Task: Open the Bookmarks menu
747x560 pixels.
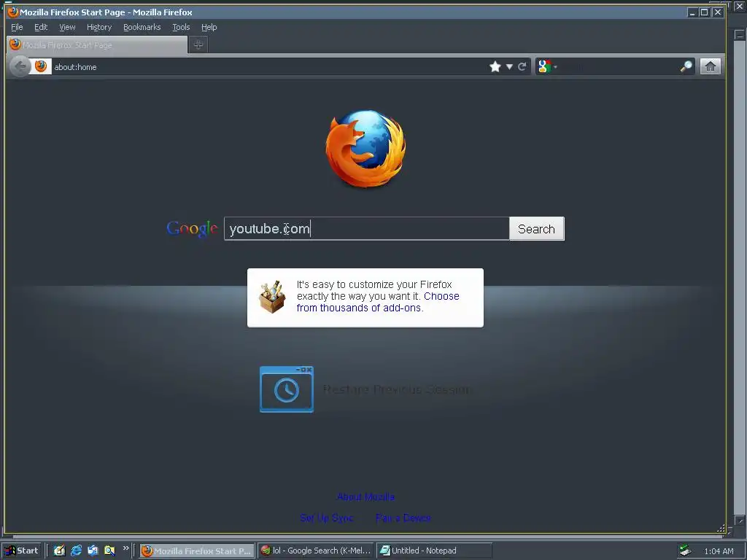Action: point(142,27)
